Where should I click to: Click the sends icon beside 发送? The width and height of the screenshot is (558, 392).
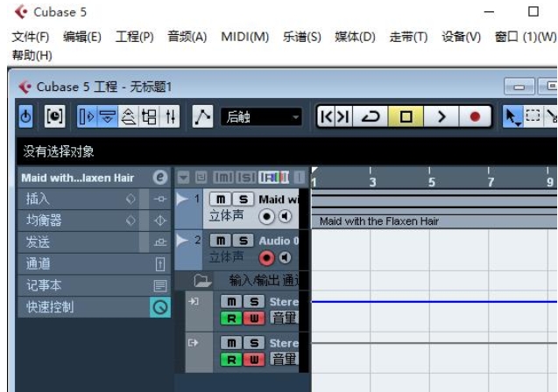coord(160,242)
